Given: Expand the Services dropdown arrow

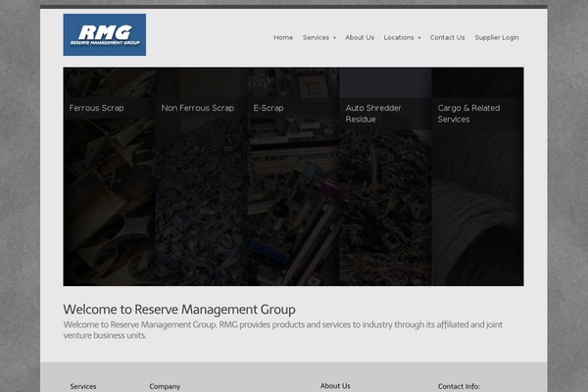Looking at the screenshot, I should (x=334, y=38).
